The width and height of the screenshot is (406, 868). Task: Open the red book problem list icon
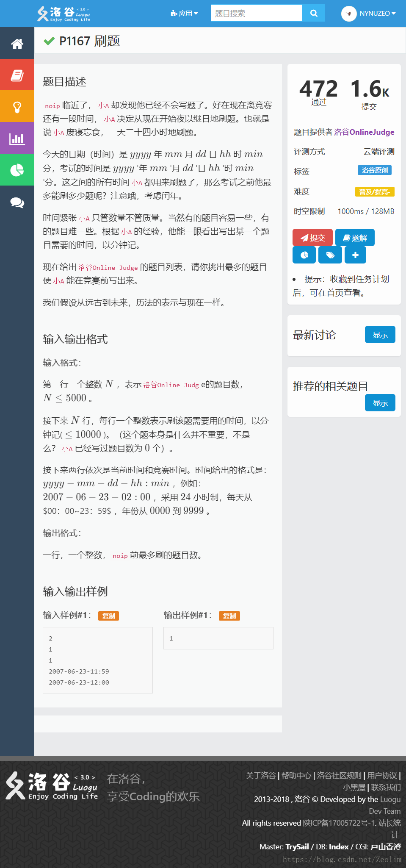coord(17,75)
